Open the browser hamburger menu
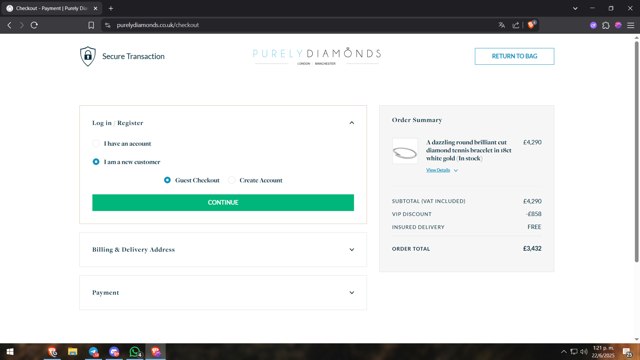 [x=631, y=25]
